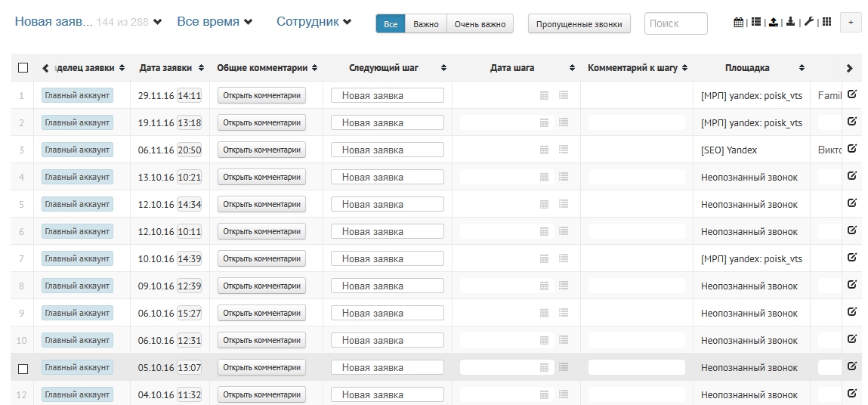Select the "Важно" filter tab
This screenshot has height=405, width=868.
(426, 24)
